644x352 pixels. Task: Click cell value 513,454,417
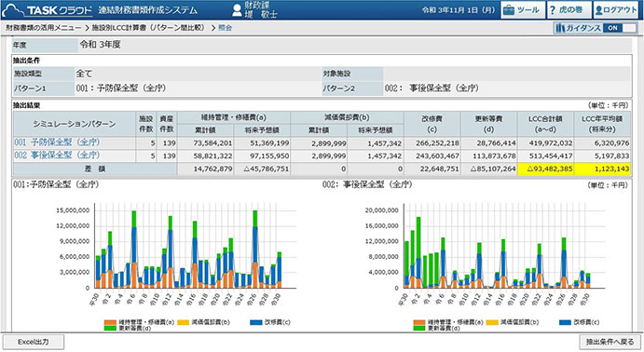(x=546, y=156)
